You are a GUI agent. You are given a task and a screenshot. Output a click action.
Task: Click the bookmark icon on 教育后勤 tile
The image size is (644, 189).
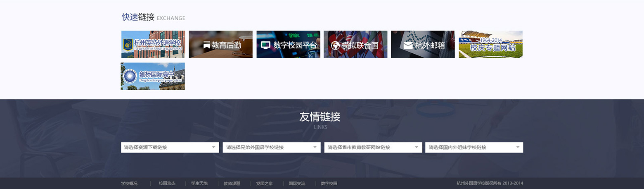[207, 45]
